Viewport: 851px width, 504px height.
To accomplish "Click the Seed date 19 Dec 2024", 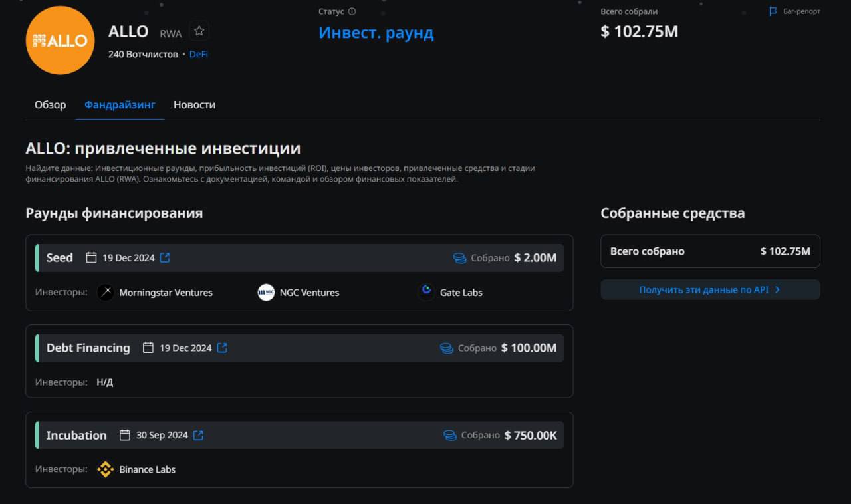I will tap(128, 257).
